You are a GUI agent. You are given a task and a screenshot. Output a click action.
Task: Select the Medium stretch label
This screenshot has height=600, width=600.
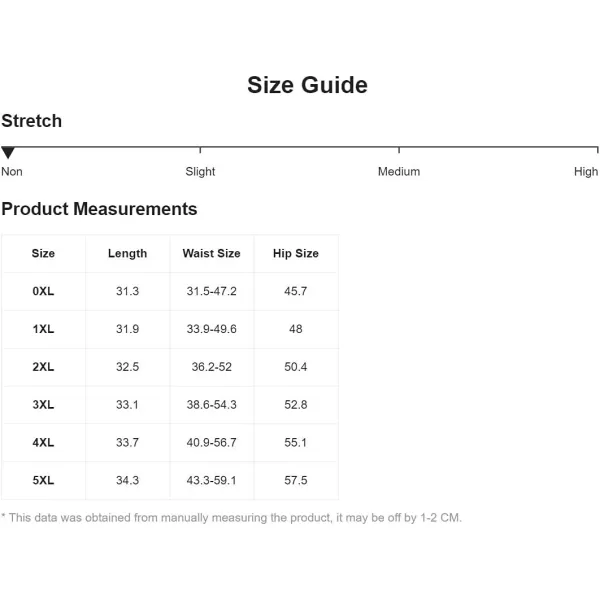[x=399, y=172]
